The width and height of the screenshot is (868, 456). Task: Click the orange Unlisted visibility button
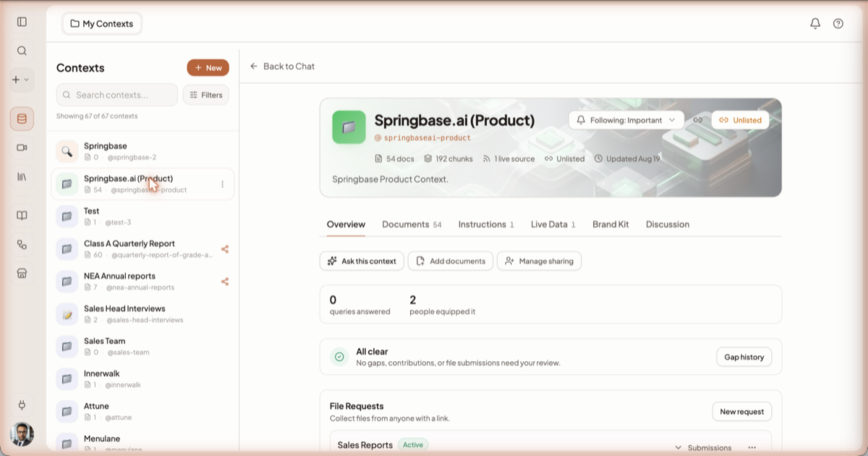click(x=740, y=120)
